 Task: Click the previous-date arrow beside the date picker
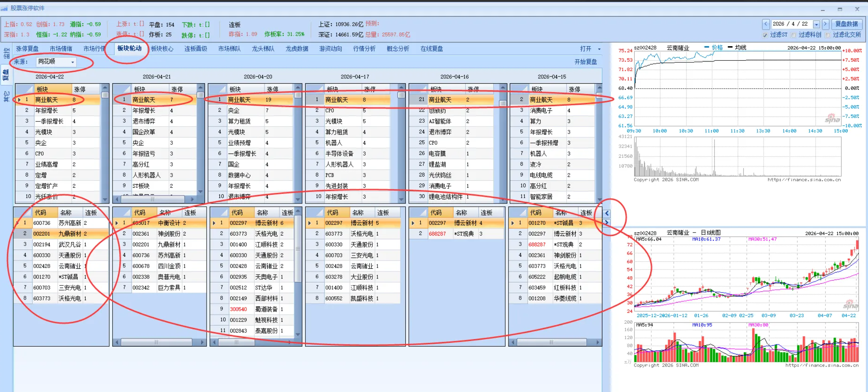click(x=766, y=24)
